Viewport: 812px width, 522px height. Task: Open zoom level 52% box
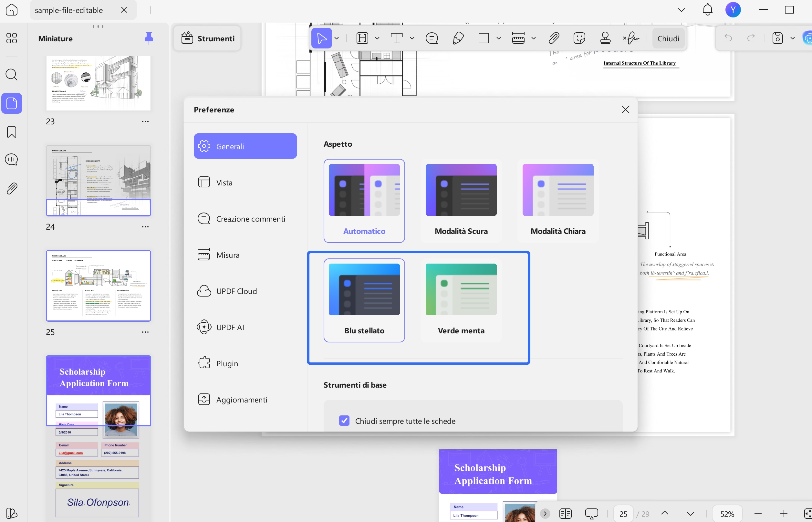727,514
